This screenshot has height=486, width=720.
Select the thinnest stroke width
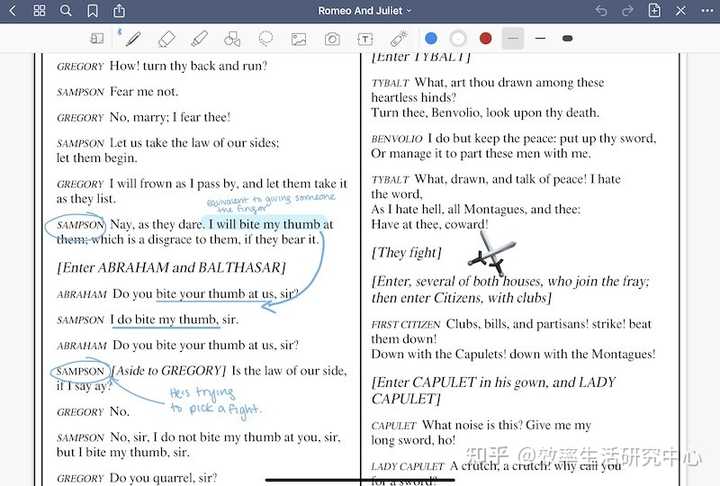[x=513, y=39]
